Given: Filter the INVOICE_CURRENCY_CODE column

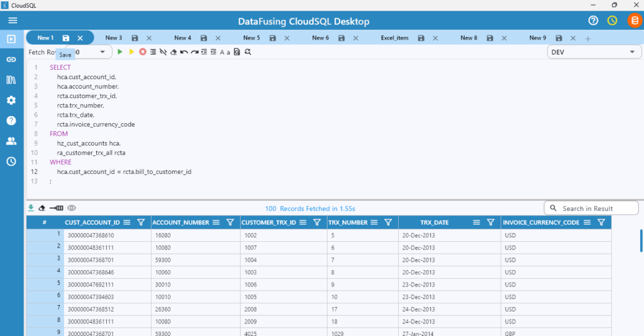Looking at the screenshot, I should [601, 222].
